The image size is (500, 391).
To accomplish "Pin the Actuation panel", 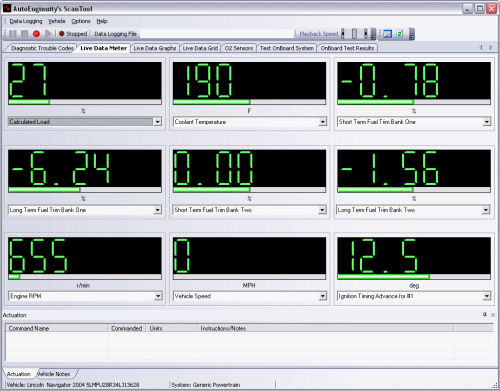I will click(x=485, y=315).
